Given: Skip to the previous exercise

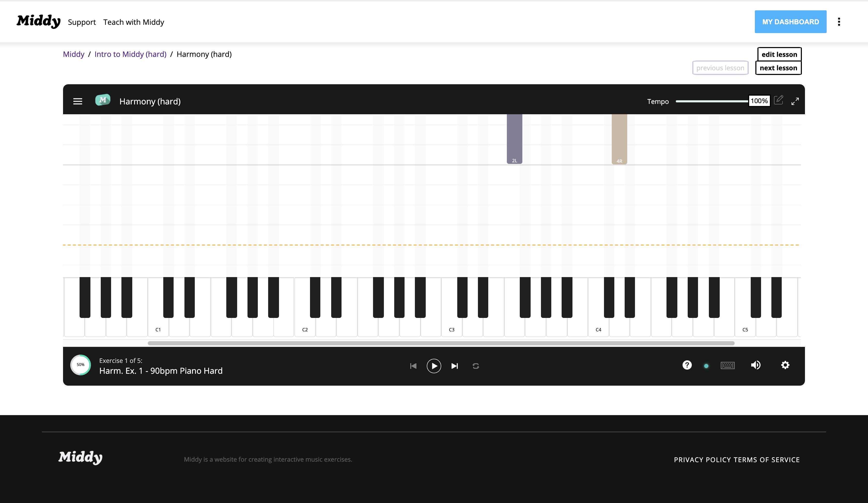Looking at the screenshot, I should [x=413, y=366].
